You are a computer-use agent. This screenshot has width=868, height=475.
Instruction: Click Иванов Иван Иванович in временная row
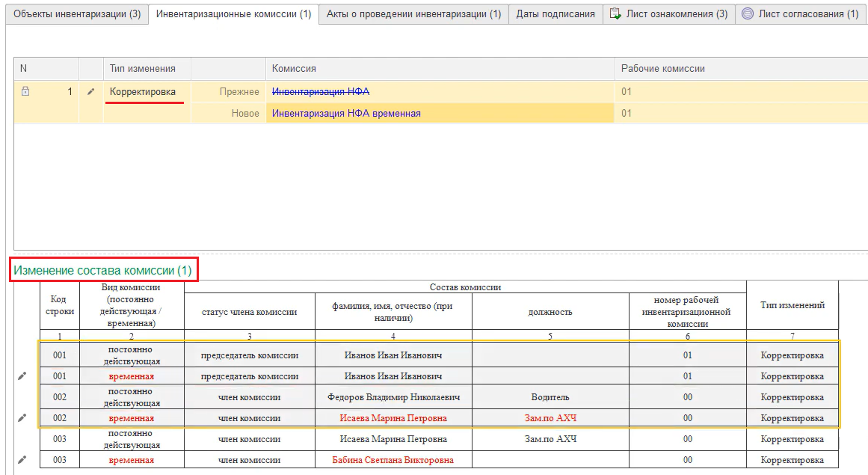(x=393, y=376)
